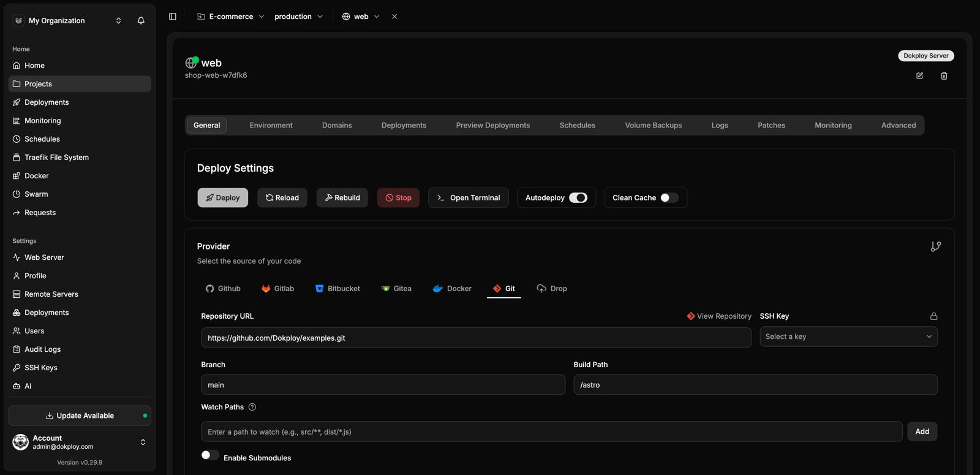Click the SSH Key lock icon

click(x=933, y=316)
